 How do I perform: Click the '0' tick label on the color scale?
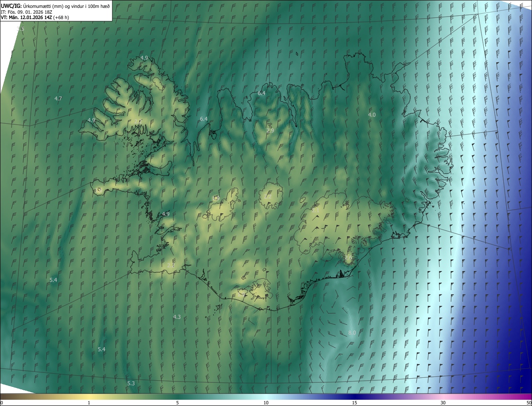[x=2, y=403]
